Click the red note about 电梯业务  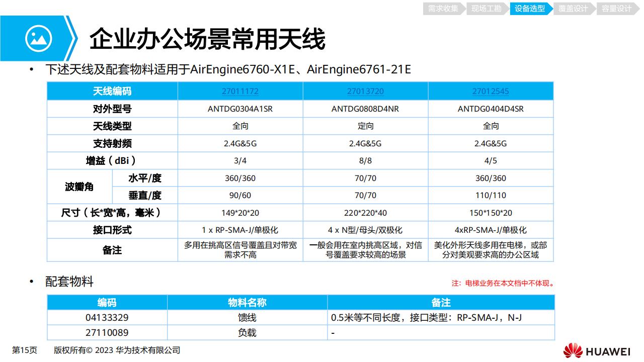click(x=503, y=283)
